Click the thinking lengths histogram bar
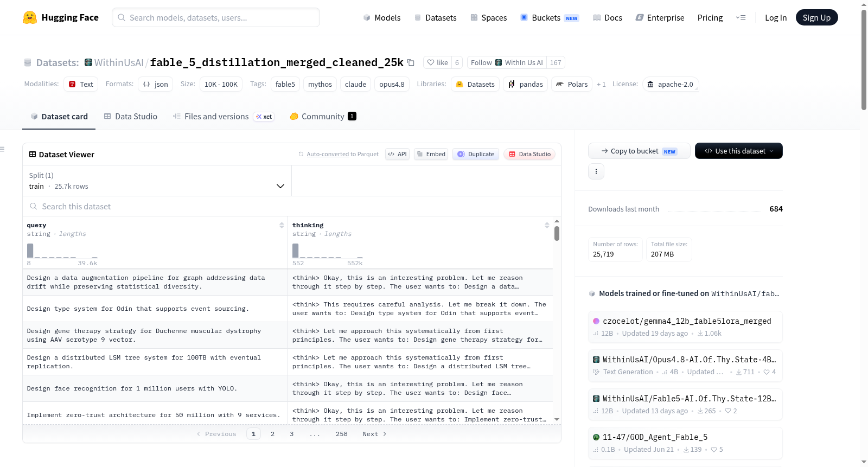Image resolution: width=868 pixels, height=467 pixels. [x=296, y=251]
